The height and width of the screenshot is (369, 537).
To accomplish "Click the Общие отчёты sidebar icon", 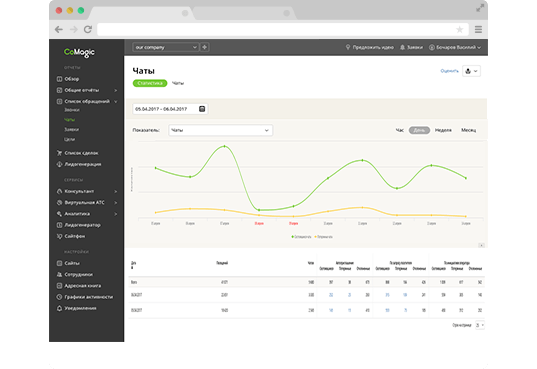I will tap(59, 90).
